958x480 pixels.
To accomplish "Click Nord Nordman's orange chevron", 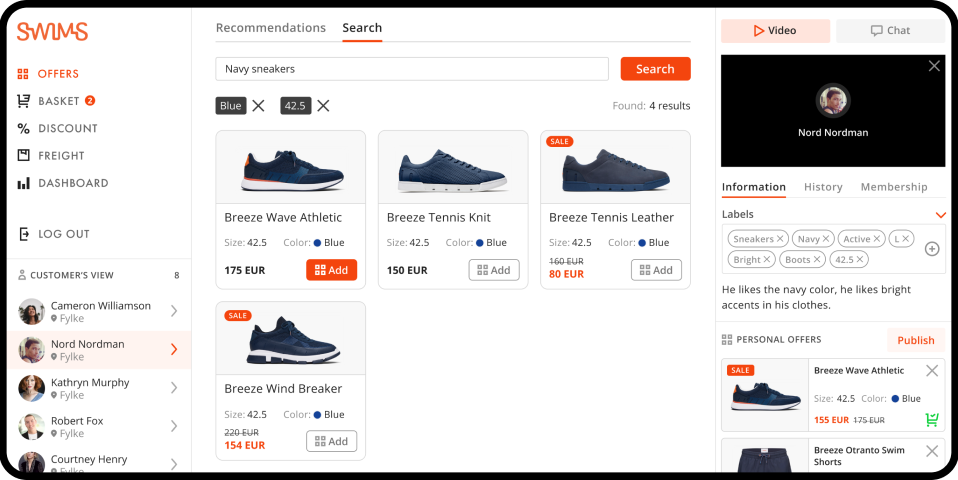I will (174, 349).
